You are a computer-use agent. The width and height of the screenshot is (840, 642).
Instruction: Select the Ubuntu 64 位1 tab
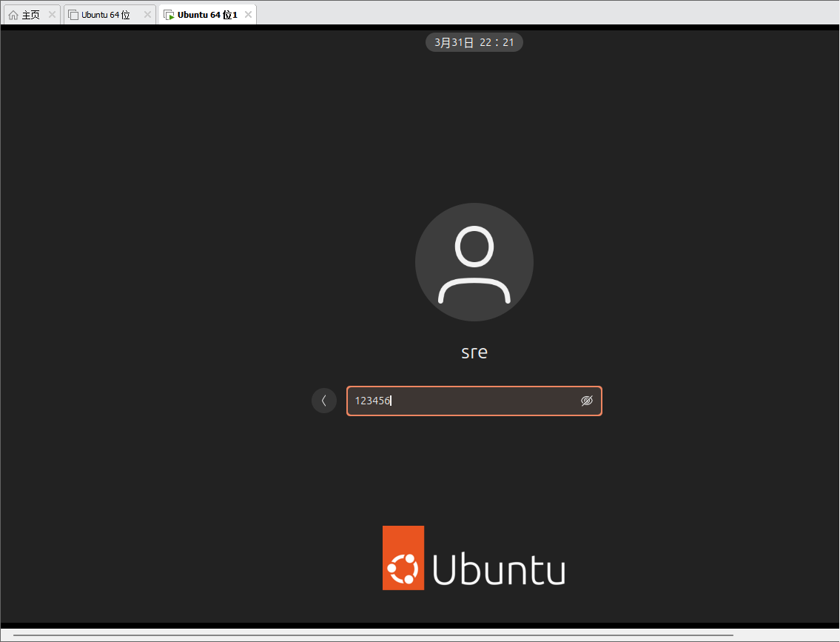point(207,15)
